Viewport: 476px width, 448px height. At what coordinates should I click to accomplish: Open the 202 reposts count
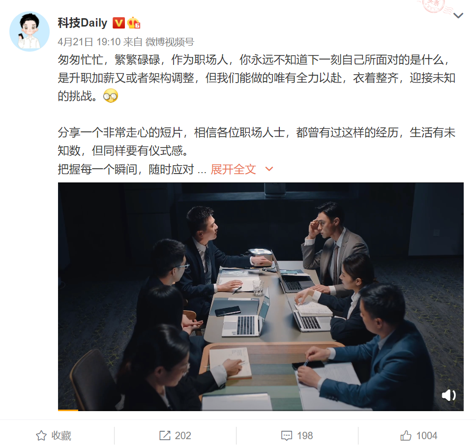183,436
